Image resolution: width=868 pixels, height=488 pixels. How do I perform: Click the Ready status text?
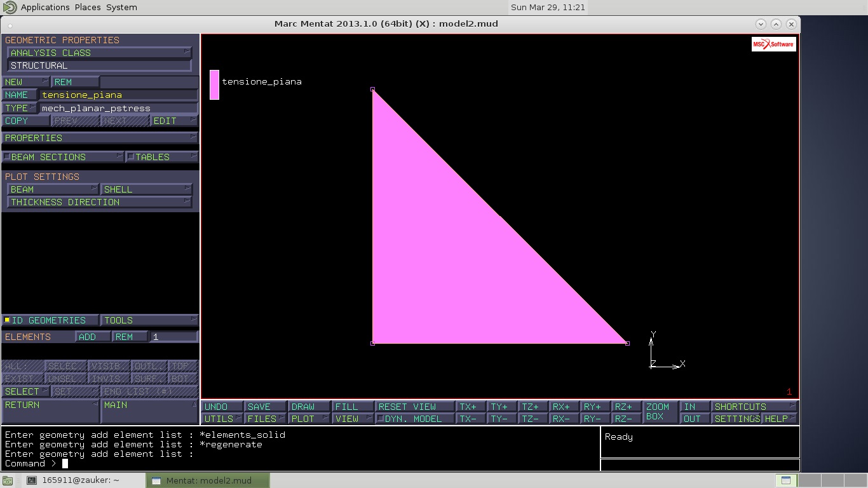(619, 437)
